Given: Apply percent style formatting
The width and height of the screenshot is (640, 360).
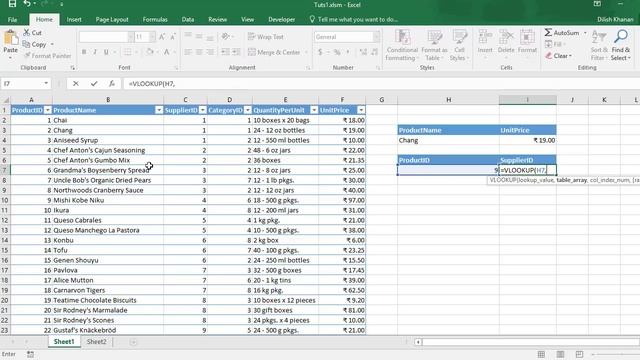Looking at the screenshot, I should point(337,52).
